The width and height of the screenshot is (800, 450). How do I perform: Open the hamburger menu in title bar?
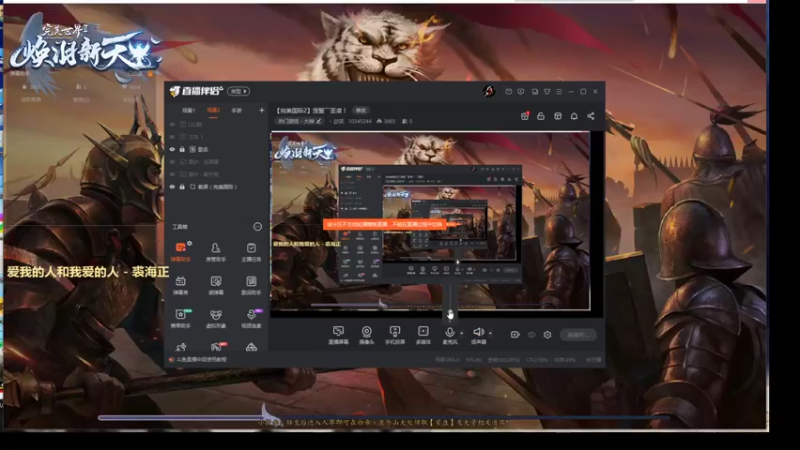pyautogui.click(x=559, y=92)
